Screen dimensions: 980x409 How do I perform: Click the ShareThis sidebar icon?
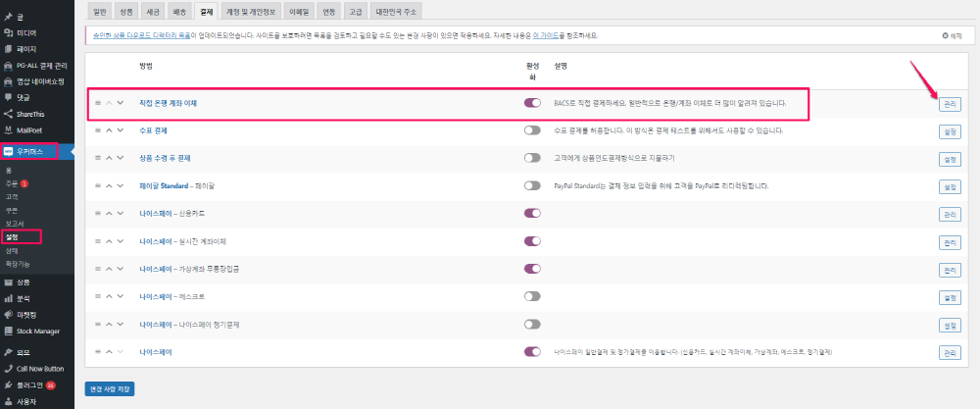(x=8, y=114)
